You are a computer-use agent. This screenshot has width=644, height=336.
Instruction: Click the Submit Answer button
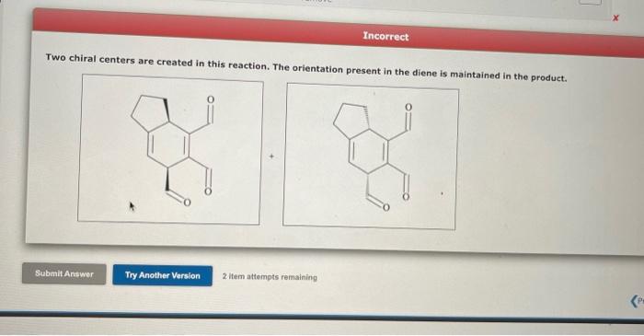pyautogui.click(x=64, y=273)
